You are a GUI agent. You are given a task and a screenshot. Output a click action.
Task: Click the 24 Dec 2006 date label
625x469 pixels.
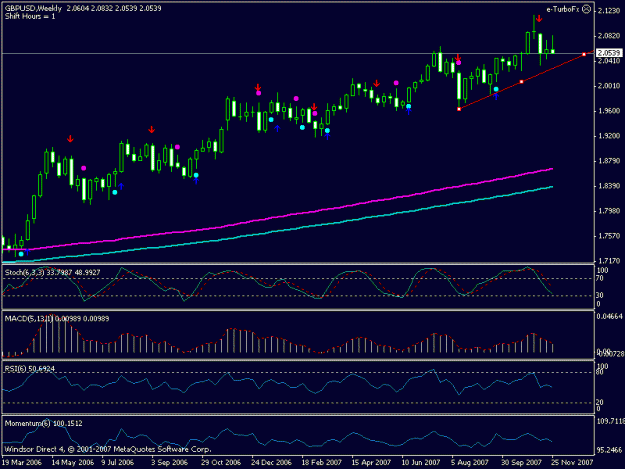[271, 462]
